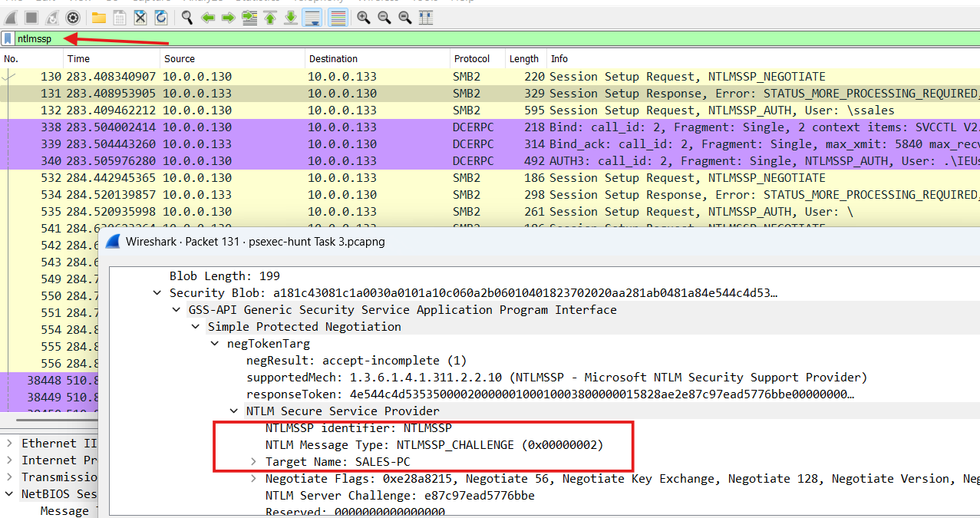This screenshot has width=980, height=518.
Task: Select the Blob Length: 199 line
Action: click(225, 276)
